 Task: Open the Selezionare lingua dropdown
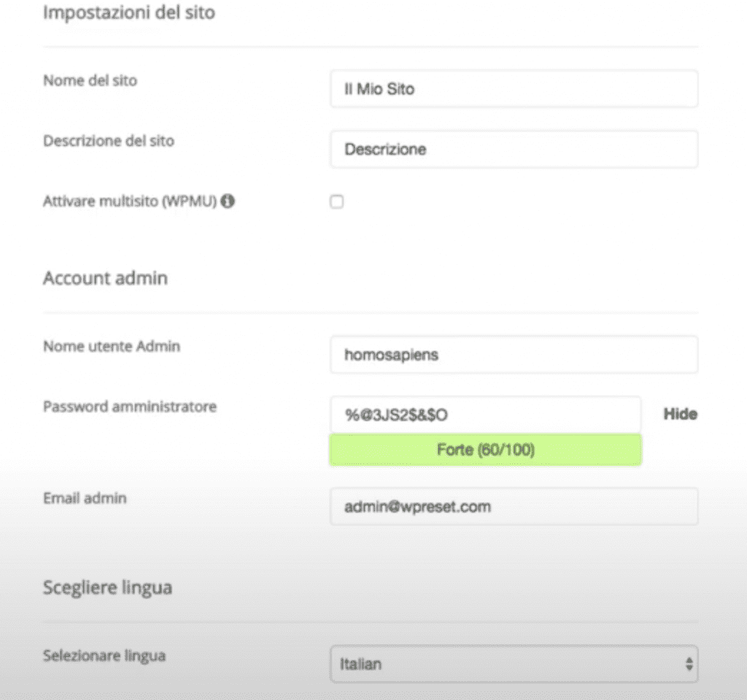tap(514, 664)
